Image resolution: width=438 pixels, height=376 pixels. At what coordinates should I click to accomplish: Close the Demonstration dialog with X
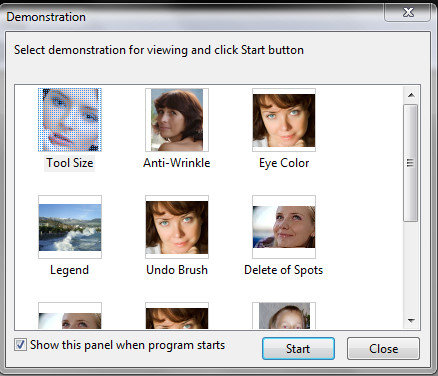tap(408, 13)
